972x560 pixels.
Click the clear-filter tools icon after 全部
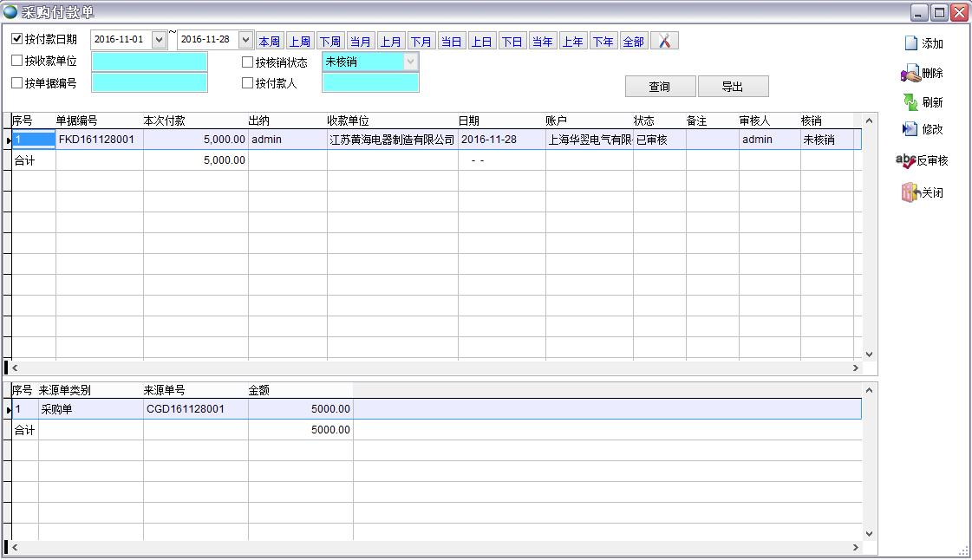(664, 41)
